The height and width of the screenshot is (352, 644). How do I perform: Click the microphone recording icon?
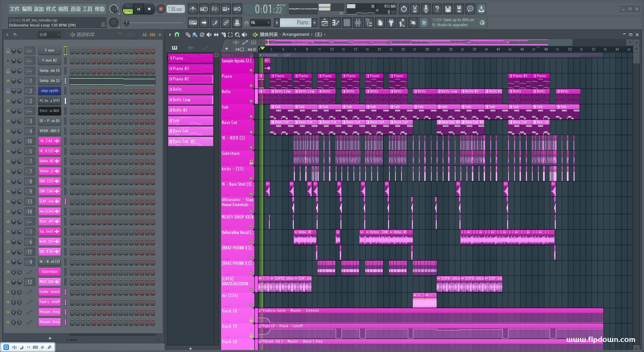click(x=426, y=9)
